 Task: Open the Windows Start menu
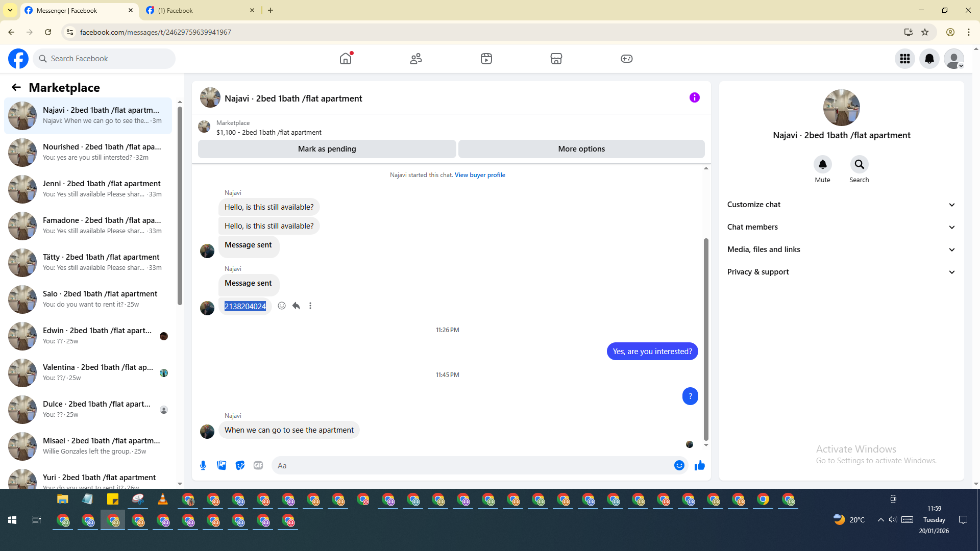pyautogui.click(x=12, y=520)
